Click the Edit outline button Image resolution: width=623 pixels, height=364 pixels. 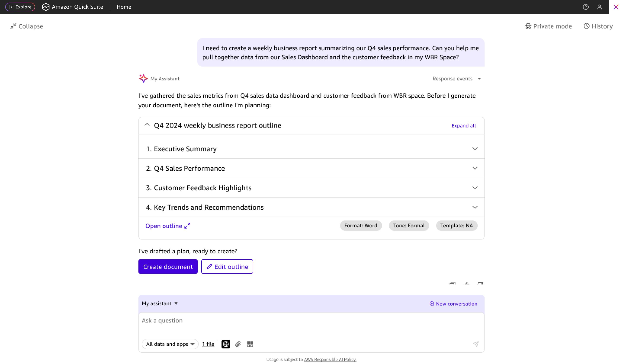point(227,267)
